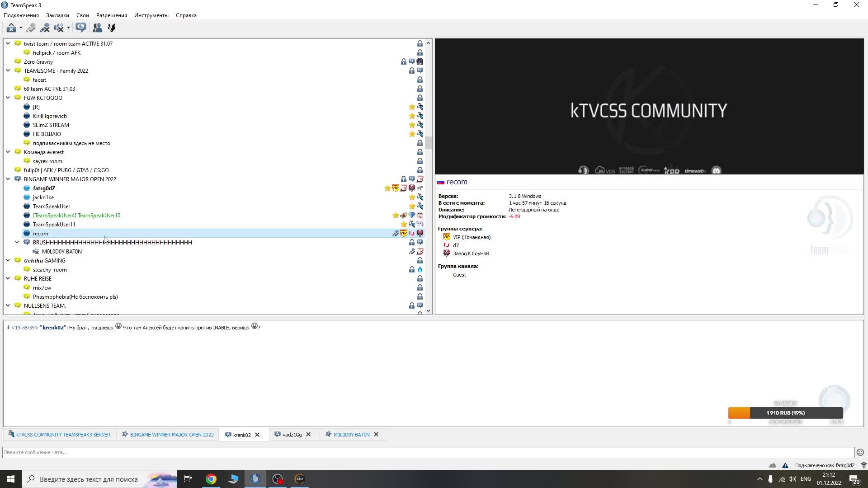Collapse Команда everest channel
This screenshot has width=868, height=488.
pos(8,152)
